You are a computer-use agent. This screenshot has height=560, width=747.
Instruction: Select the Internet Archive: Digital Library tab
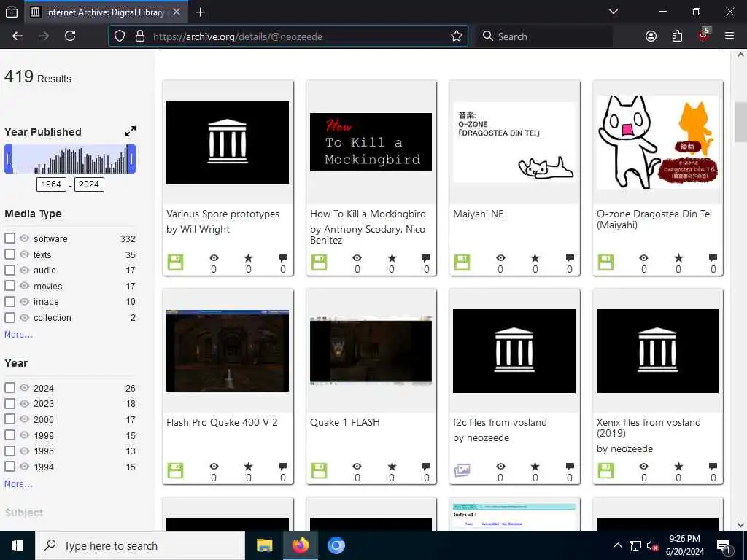(107, 12)
